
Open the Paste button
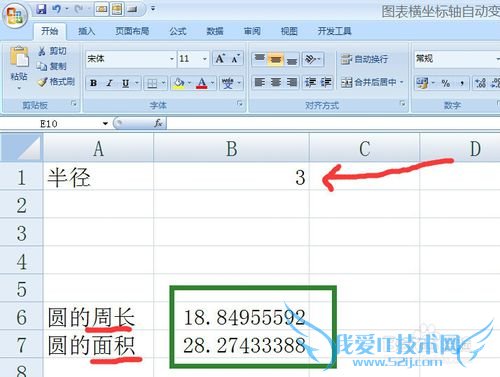click(19, 67)
